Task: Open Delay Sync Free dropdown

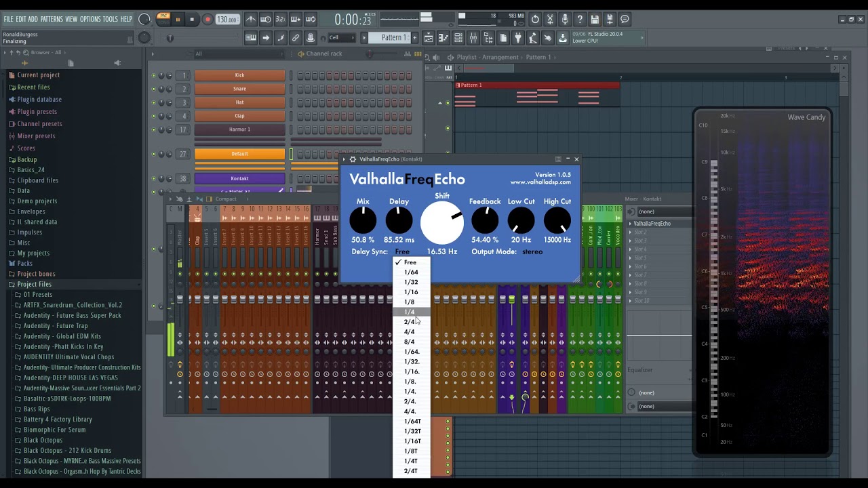Action: coord(402,251)
